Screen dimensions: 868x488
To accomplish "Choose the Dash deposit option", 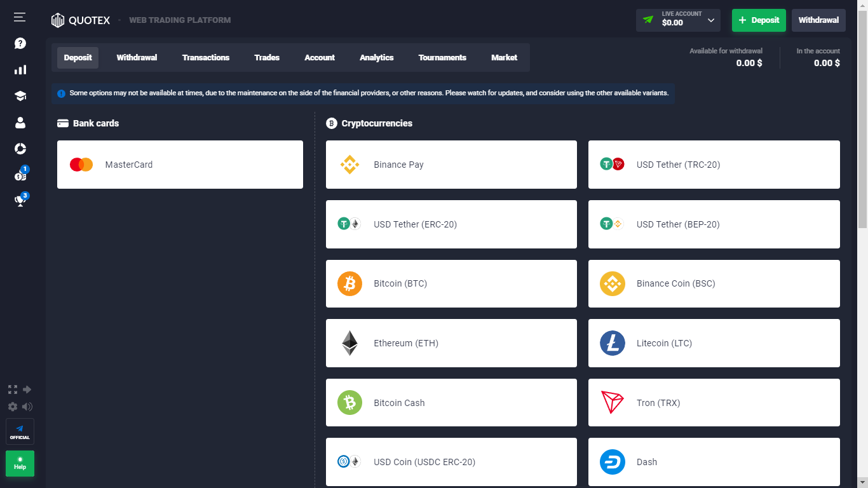I will 714,462.
